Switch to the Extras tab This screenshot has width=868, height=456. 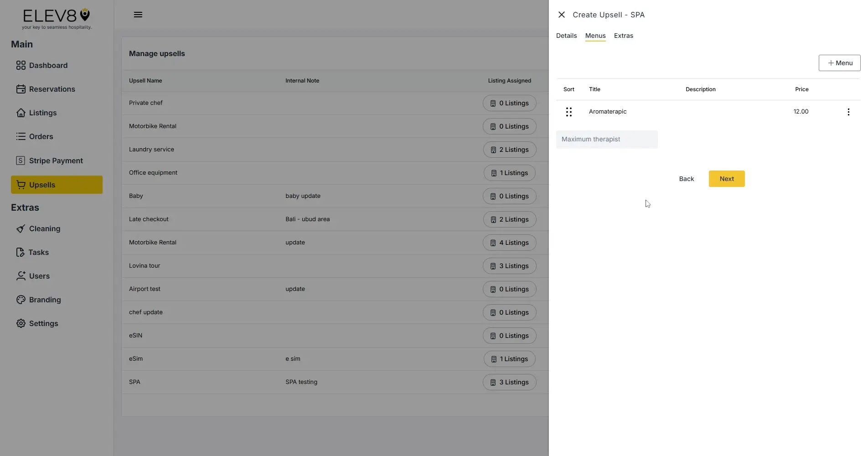[x=624, y=36]
